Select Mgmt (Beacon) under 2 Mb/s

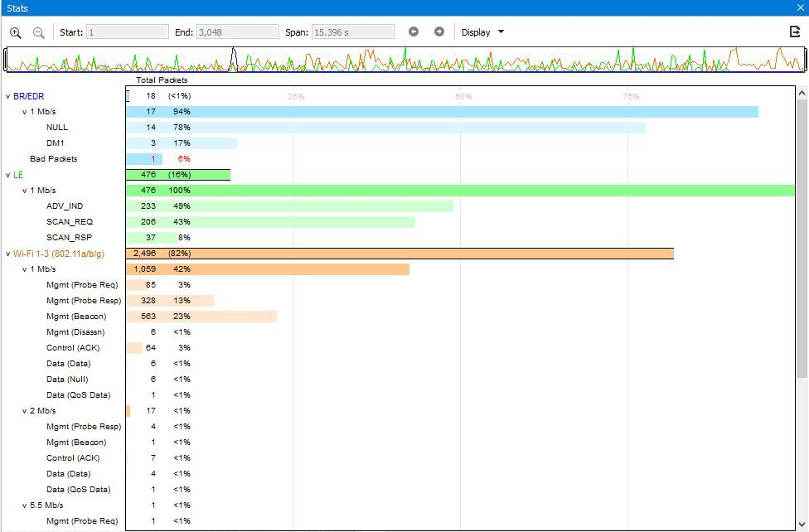(76, 443)
